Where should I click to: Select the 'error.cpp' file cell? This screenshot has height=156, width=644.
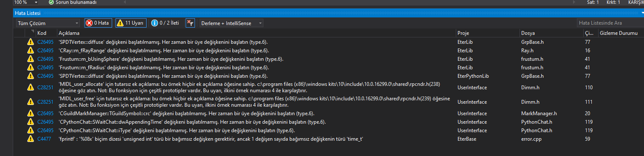coord(531,139)
